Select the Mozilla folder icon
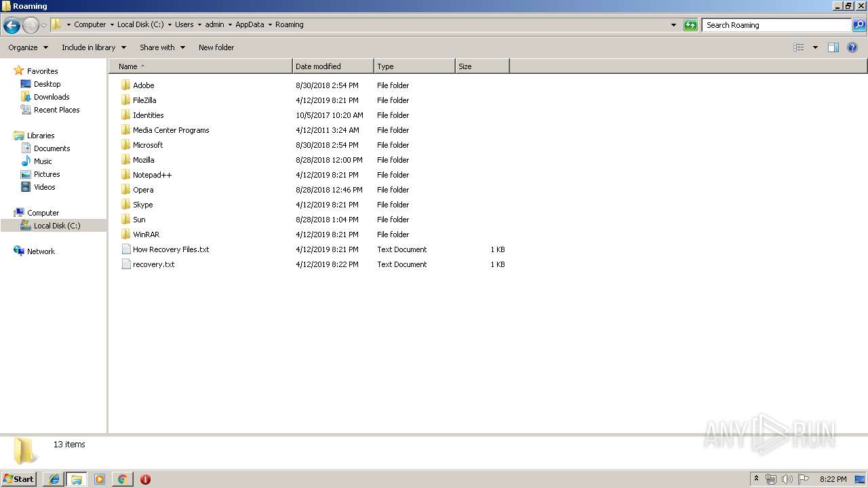Image resolution: width=868 pixels, height=488 pixels. pyautogui.click(x=125, y=160)
